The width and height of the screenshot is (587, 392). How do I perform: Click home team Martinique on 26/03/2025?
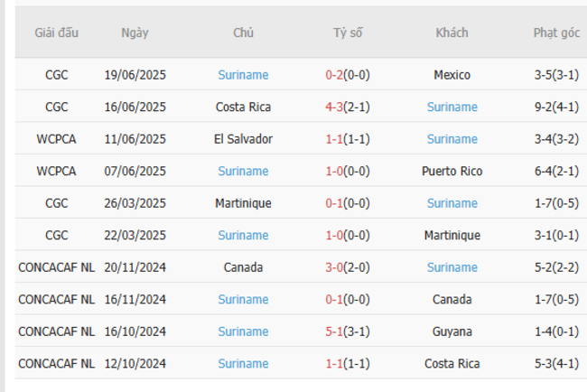[243, 203]
